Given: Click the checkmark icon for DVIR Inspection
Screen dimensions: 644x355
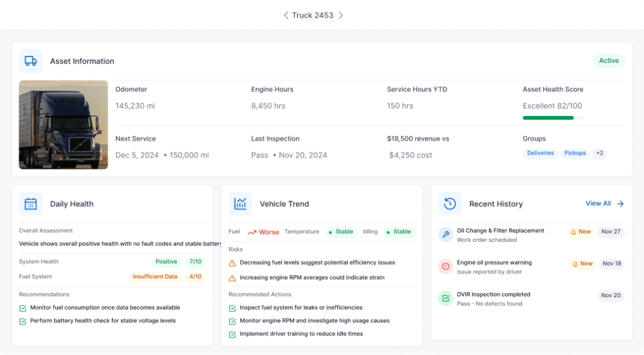Looking at the screenshot, I should 446,298.
